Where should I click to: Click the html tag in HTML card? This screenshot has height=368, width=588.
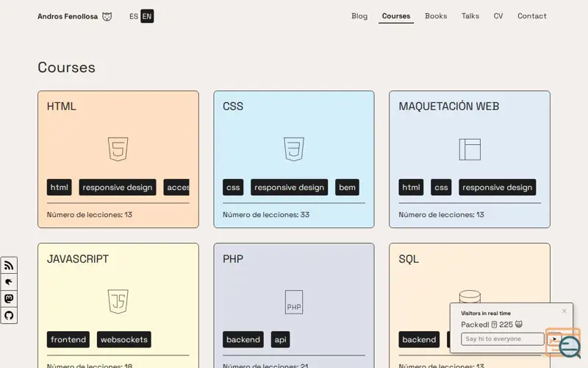(x=60, y=188)
